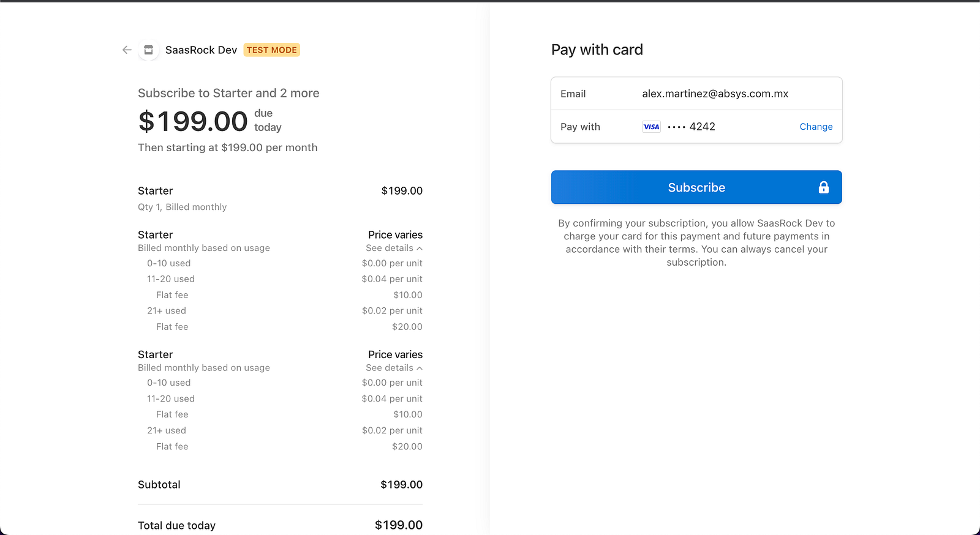Screen dimensions: 980x535
Task: Click the lower Price varies label
Action: pyautogui.click(x=395, y=355)
